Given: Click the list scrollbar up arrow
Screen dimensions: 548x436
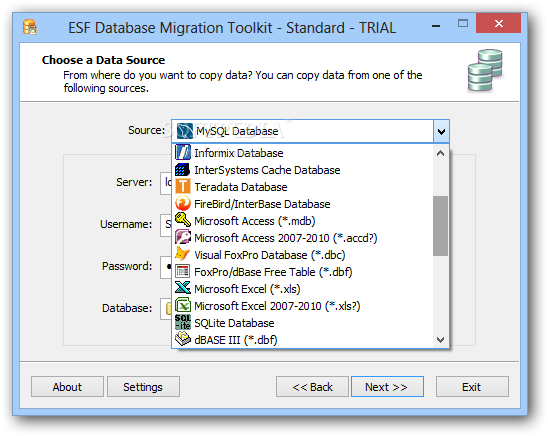Looking at the screenshot, I should click(x=440, y=153).
